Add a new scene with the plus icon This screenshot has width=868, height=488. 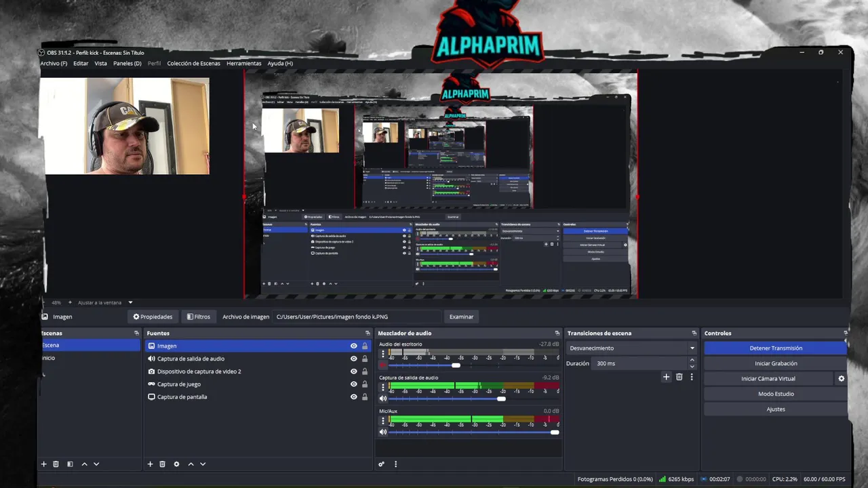(44, 464)
